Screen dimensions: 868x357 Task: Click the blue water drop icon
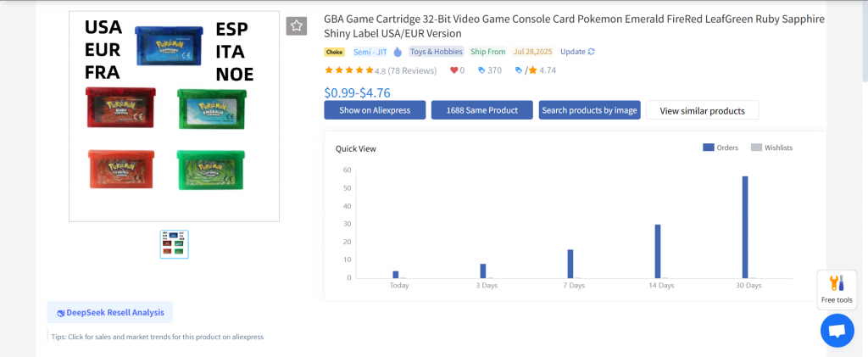tap(398, 52)
